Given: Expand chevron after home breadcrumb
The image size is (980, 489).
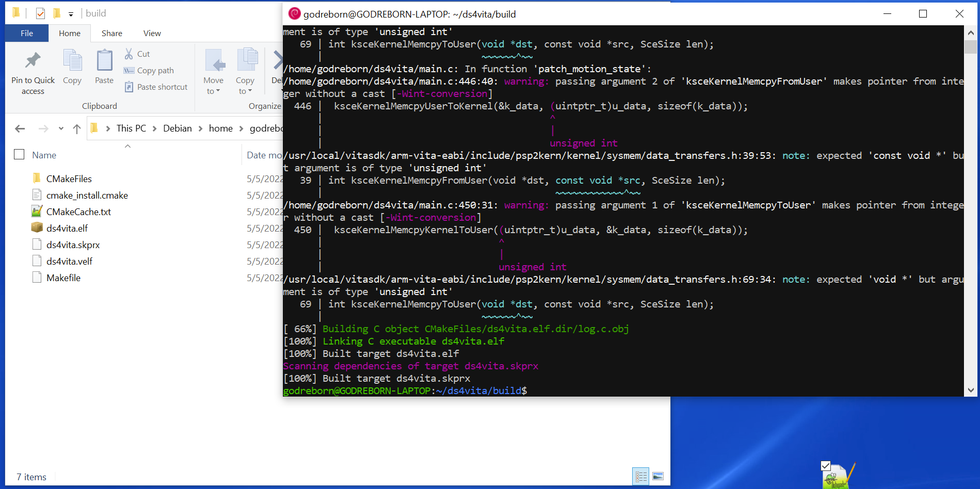Looking at the screenshot, I should click(x=241, y=128).
